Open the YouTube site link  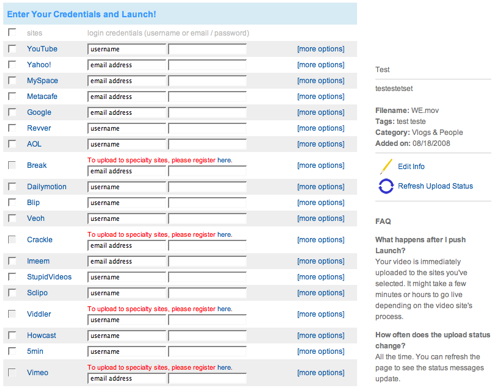(x=42, y=49)
